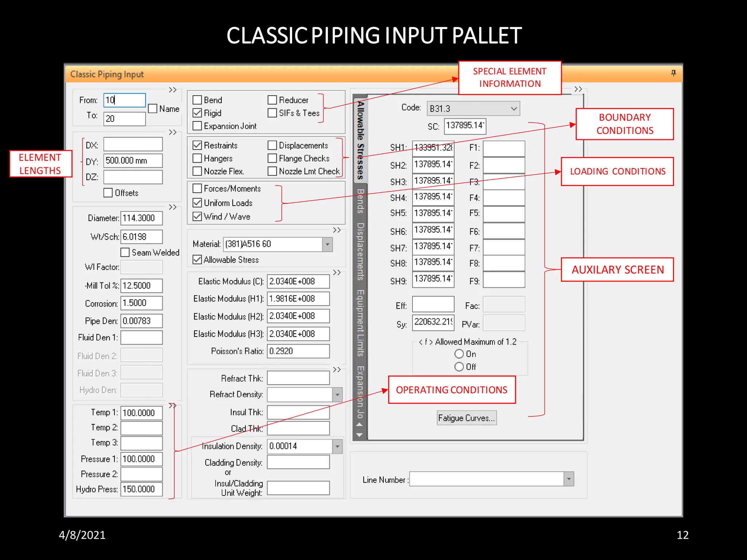Tick the Seam Welded checkbox

pyautogui.click(x=125, y=252)
